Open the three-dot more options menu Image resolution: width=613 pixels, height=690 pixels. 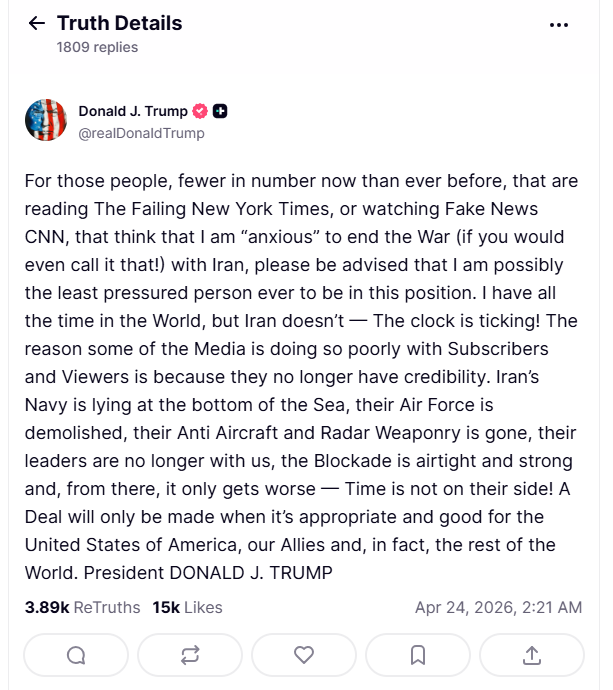click(x=559, y=25)
